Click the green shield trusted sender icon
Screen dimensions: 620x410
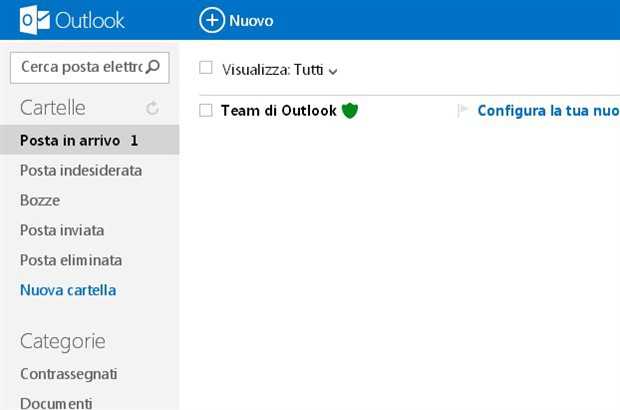tap(349, 110)
